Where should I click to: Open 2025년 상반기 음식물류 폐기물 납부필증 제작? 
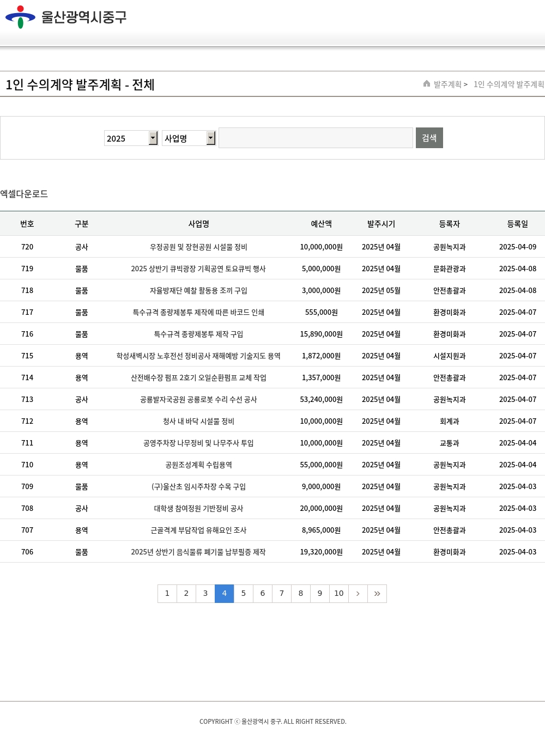coord(198,552)
